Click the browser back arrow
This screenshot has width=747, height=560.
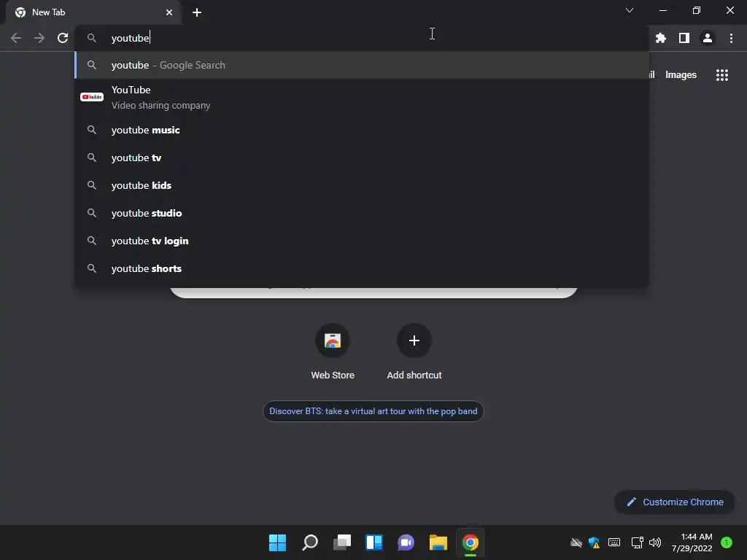pos(16,38)
